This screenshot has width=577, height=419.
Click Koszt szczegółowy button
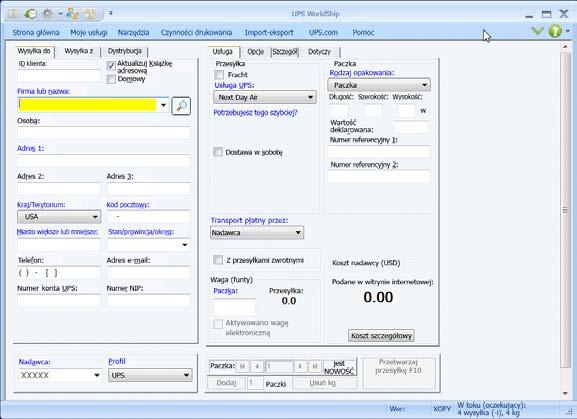(x=381, y=335)
